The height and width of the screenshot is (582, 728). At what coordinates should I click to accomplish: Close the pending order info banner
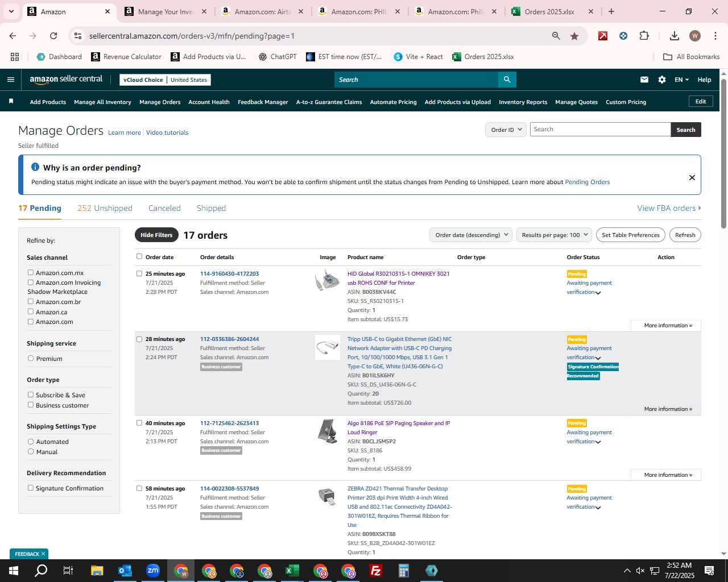tap(692, 177)
